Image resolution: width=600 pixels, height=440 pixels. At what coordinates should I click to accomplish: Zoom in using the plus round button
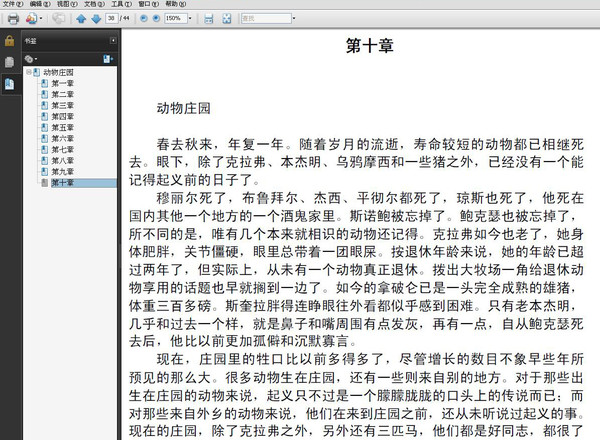(x=156, y=18)
